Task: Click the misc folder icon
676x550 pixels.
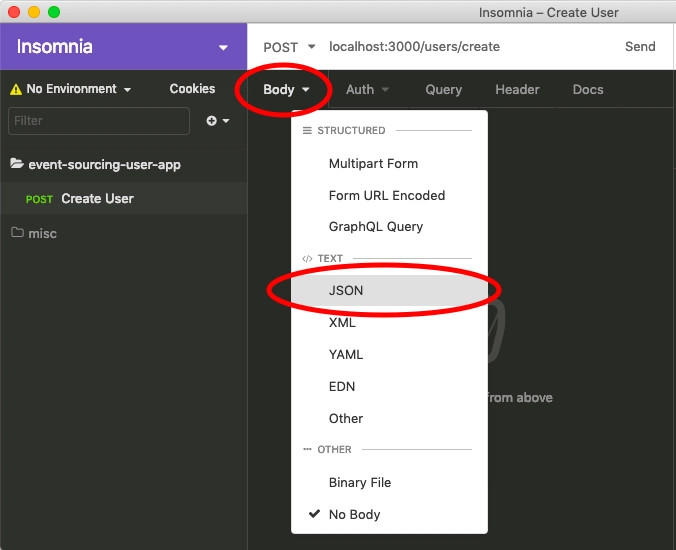Action: [x=17, y=233]
